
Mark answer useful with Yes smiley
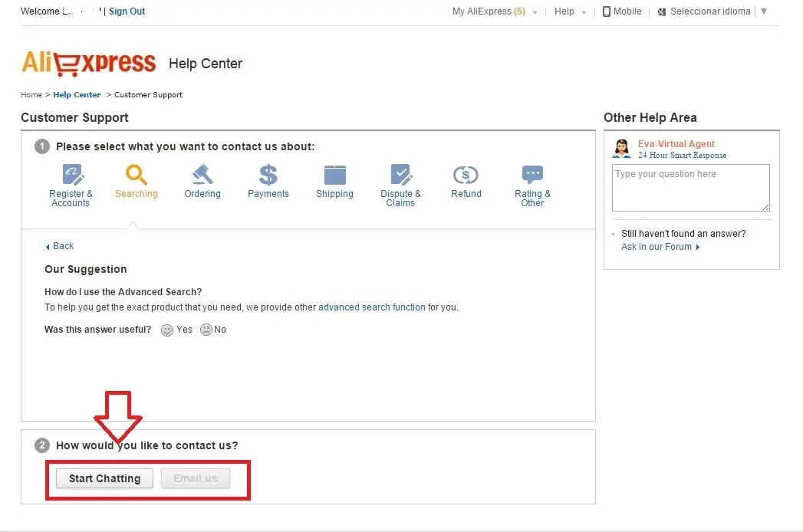[x=167, y=330]
